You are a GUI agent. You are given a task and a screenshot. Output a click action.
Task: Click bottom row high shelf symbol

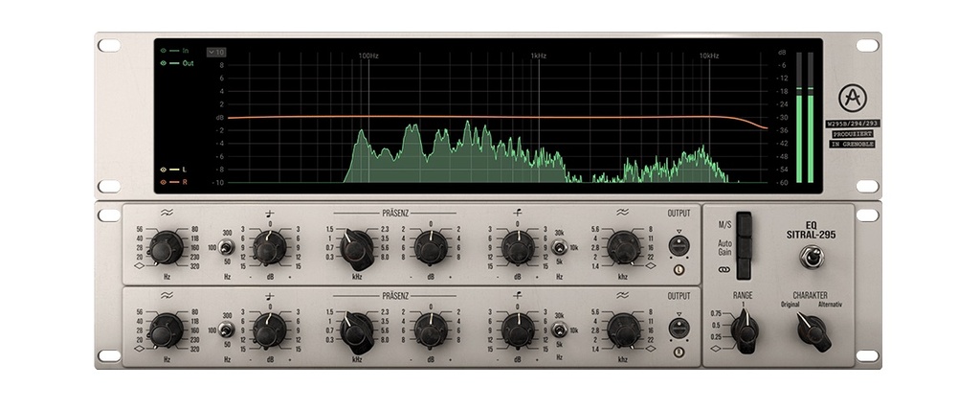click(x=518, y=295)
